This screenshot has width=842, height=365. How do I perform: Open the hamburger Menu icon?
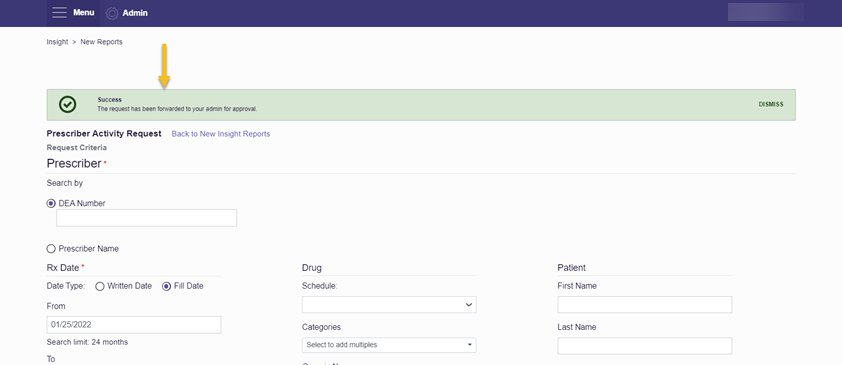60,13
